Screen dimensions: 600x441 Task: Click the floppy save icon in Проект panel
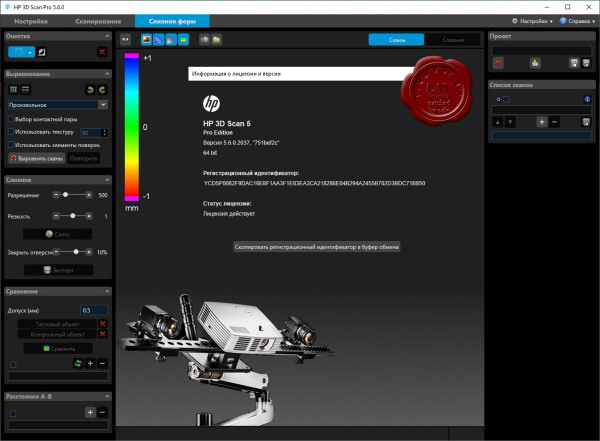tap(586, 63)
